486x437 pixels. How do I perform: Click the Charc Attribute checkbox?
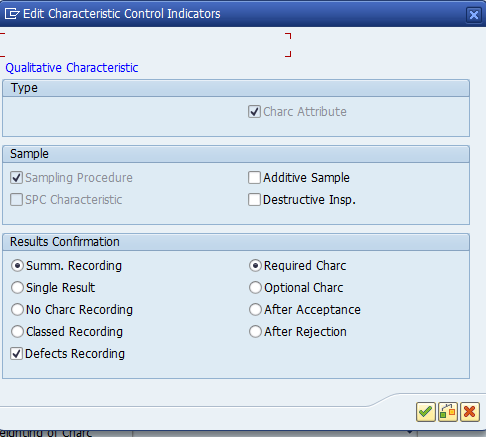(x=254, y=112)
